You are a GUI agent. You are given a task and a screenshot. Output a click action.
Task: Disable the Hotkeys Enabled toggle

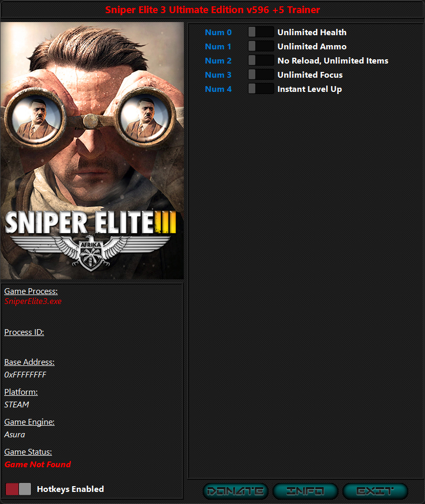18,489
